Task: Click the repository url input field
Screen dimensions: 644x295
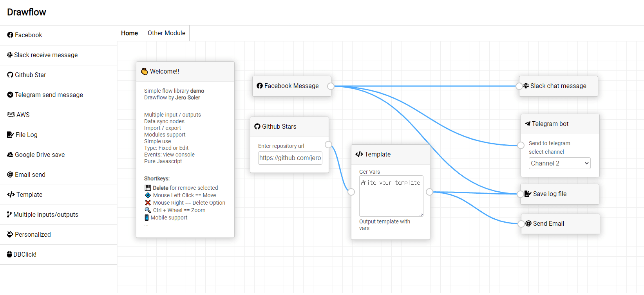Action: (290, 158)
